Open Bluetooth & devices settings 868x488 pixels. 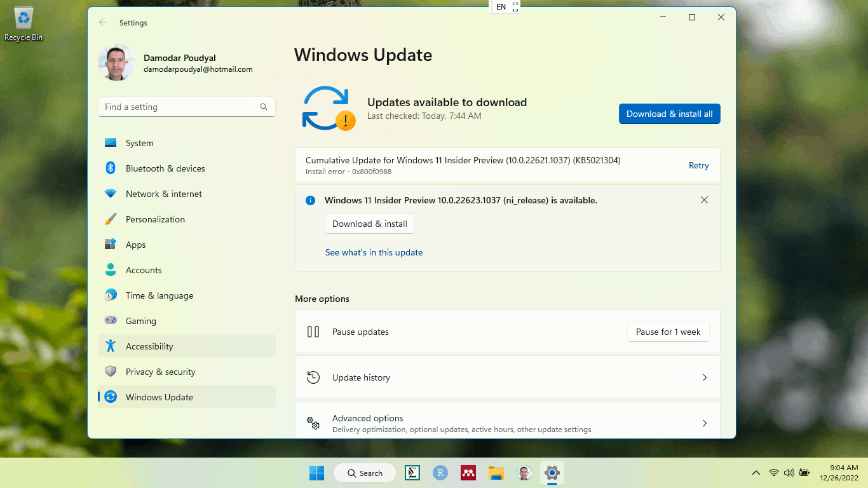(187, 168)
